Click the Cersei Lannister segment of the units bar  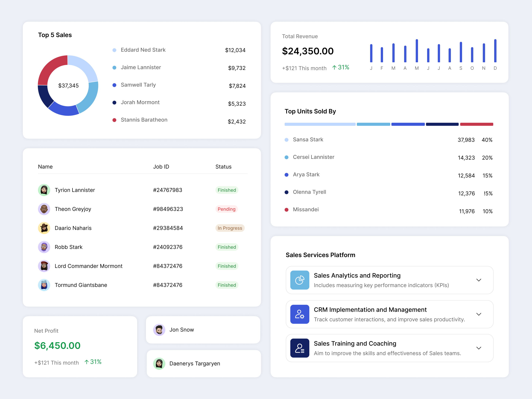(373, 124)
